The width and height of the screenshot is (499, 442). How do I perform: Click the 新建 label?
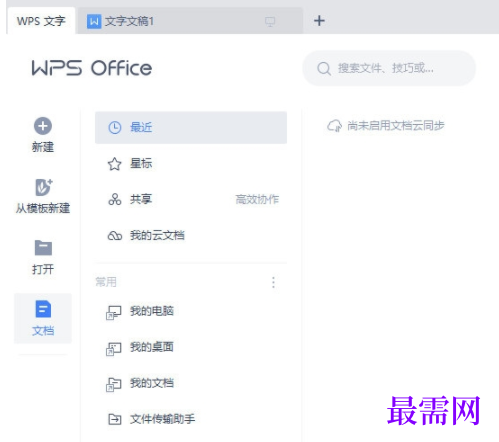(43, 147)
